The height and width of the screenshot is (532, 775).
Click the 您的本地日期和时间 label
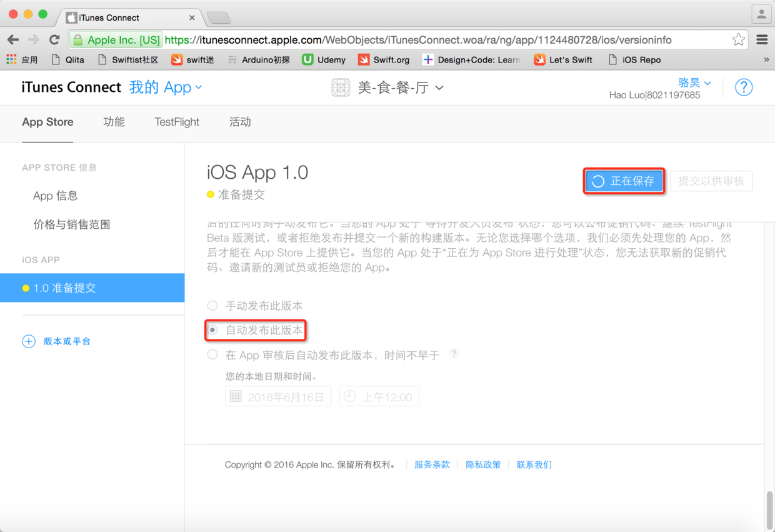(272, 376)
